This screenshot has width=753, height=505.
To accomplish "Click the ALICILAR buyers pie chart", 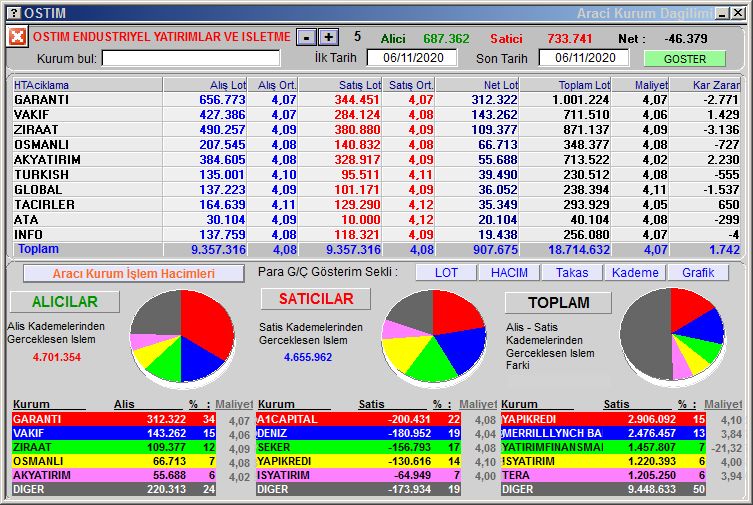I will 182,337.
